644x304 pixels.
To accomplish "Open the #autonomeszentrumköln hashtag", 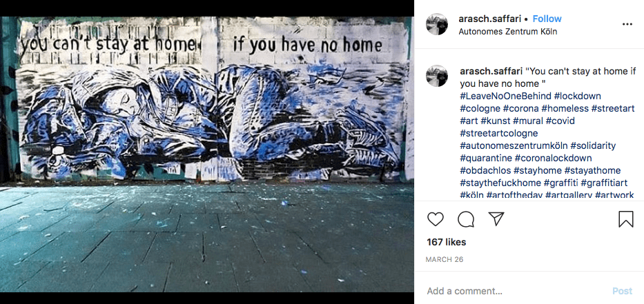I will [514, 145].
